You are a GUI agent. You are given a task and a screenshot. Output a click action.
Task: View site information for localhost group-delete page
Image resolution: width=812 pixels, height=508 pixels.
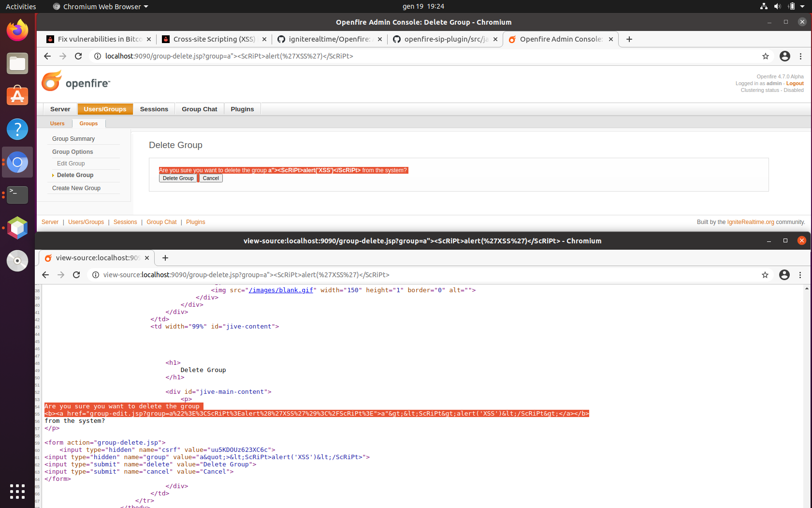click(98, 56)
